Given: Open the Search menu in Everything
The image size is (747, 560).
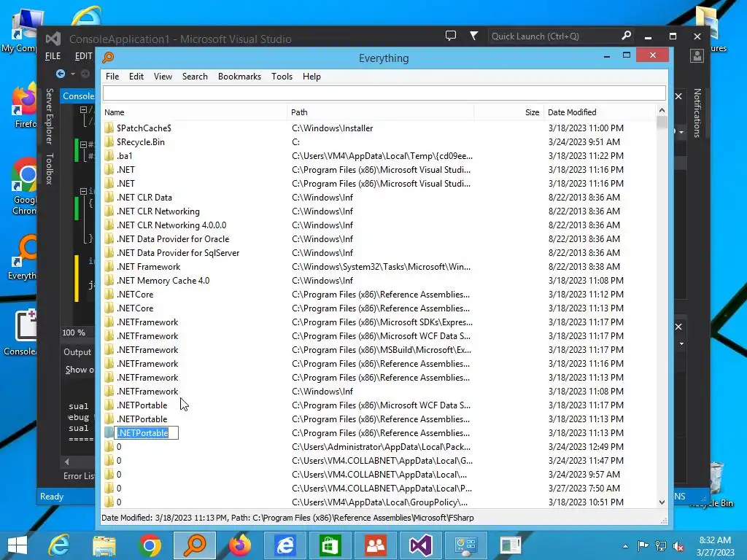Looking at the screenshot, I should [195, 76].
